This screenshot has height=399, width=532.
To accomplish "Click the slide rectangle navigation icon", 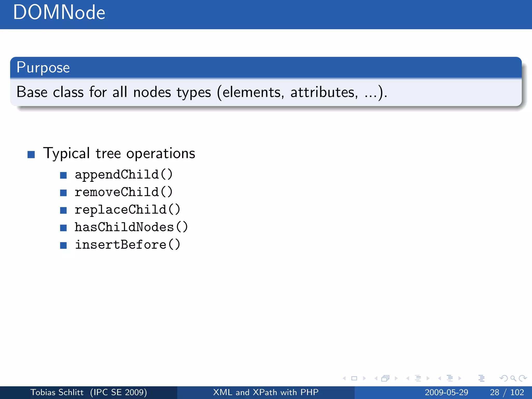I will (354, 378).
